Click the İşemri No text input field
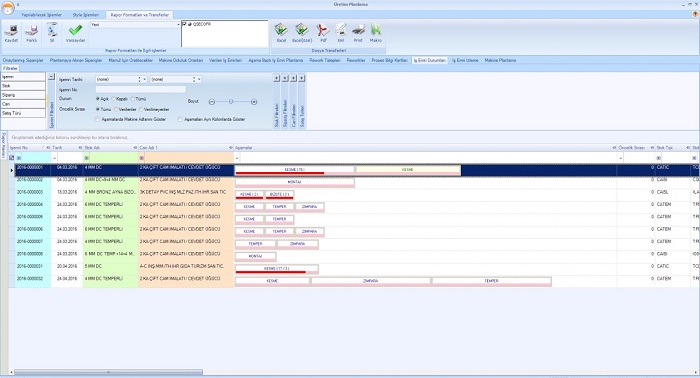 click(x=141, y=90)
